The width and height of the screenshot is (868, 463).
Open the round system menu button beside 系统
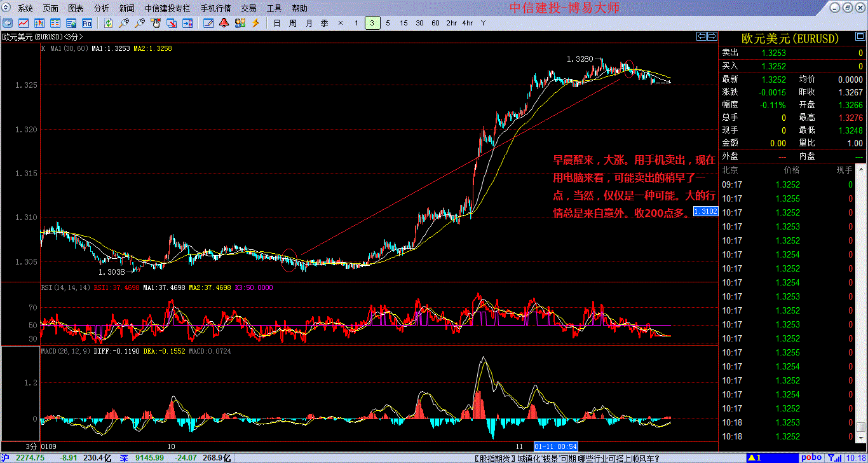click(7, 8)
